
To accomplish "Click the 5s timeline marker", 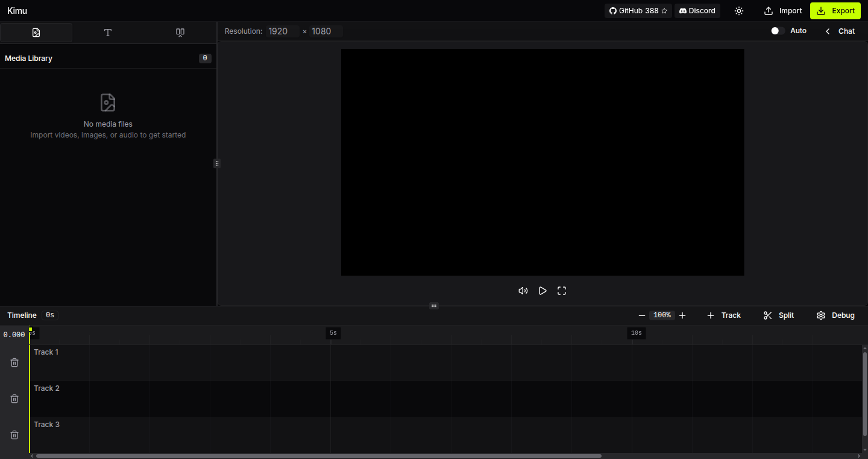I will click(x=333, y=333).
